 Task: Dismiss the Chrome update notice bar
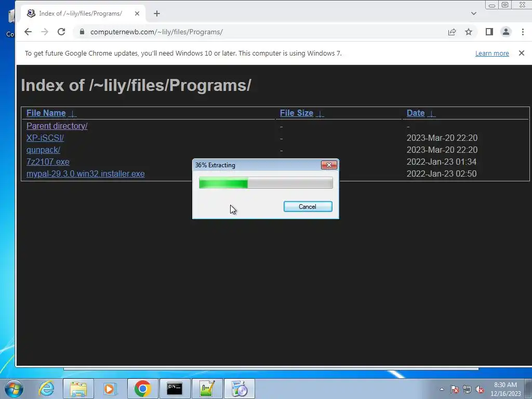pyautogui.click(x=522, y=53)
